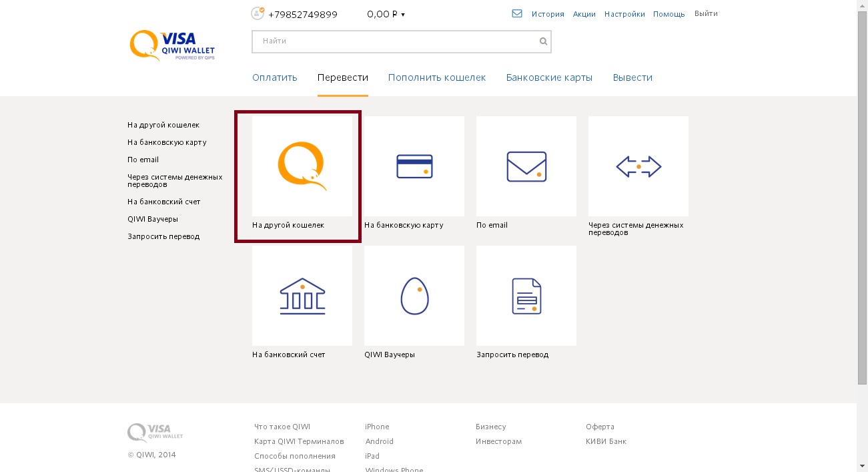Click the search magnifier icon
Screen dimensions: 868x472
pos(543,41)
